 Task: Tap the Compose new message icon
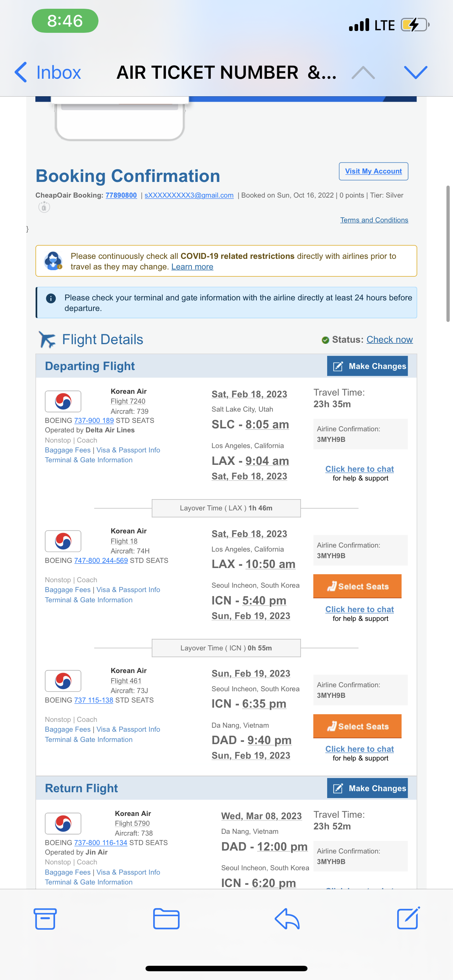[x=408, y=918]
